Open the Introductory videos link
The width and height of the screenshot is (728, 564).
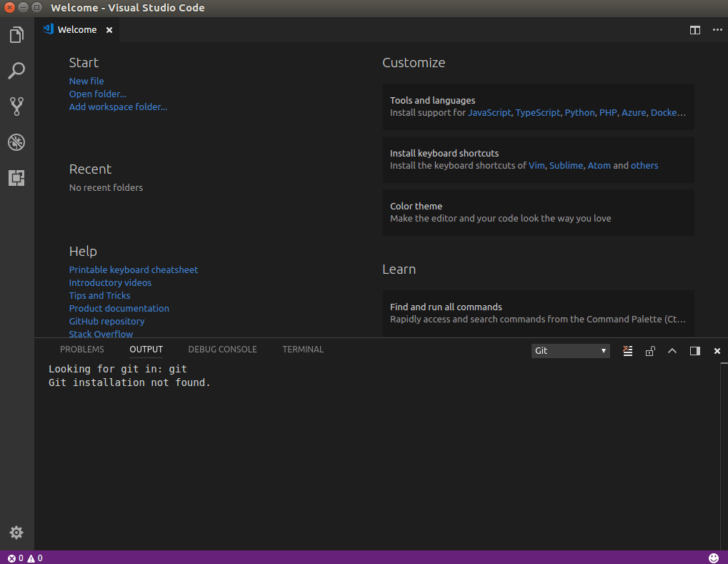[110, 283]
